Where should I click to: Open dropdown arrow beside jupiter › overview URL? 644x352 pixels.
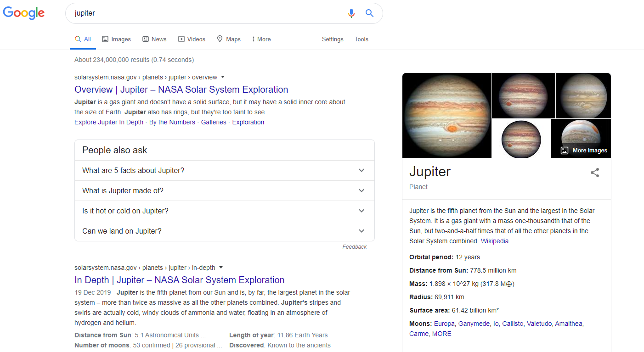click(x=223, y=77)
